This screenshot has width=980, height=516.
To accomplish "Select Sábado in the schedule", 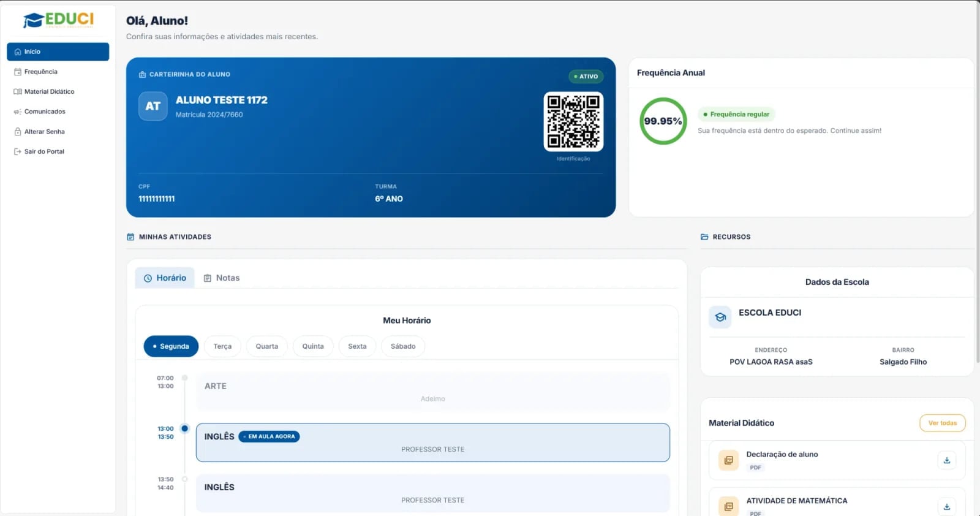I will (x=403, y=346).
